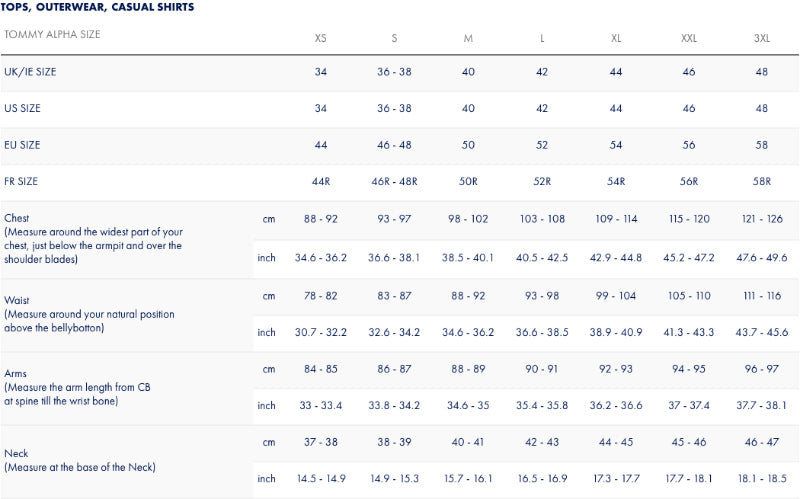This screenshot has width=800, height=499.
Task: Click chest inch value 45.2 - 47.2
Action: [x=689, y=257]
